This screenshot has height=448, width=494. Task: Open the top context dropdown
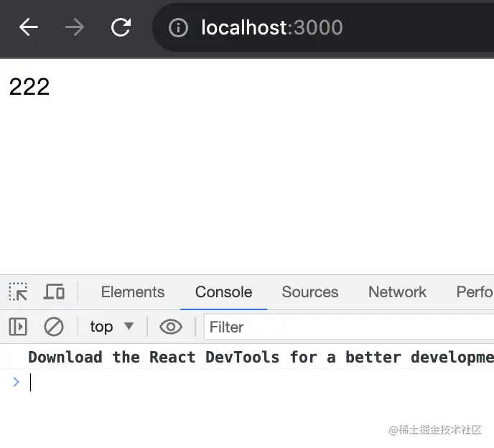tap(112, 327)
